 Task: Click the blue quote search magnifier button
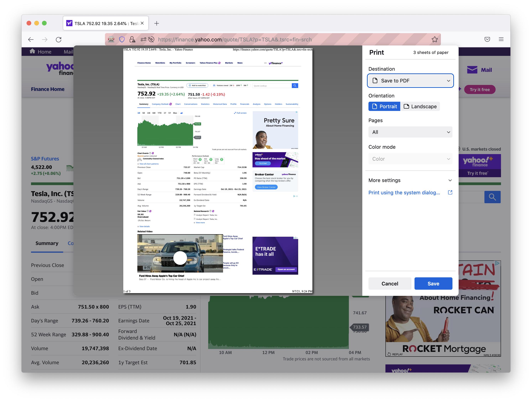[x=492, y=197]
